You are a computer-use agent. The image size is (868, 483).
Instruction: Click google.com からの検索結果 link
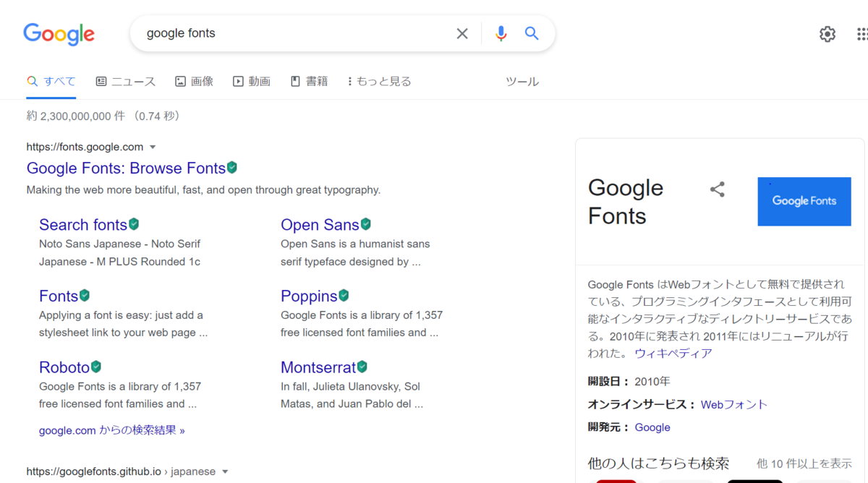[112, 430]
